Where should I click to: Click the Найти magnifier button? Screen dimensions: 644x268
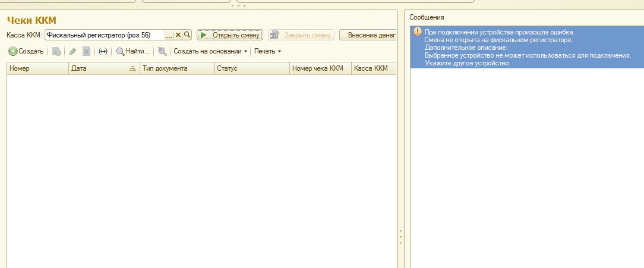132,51
